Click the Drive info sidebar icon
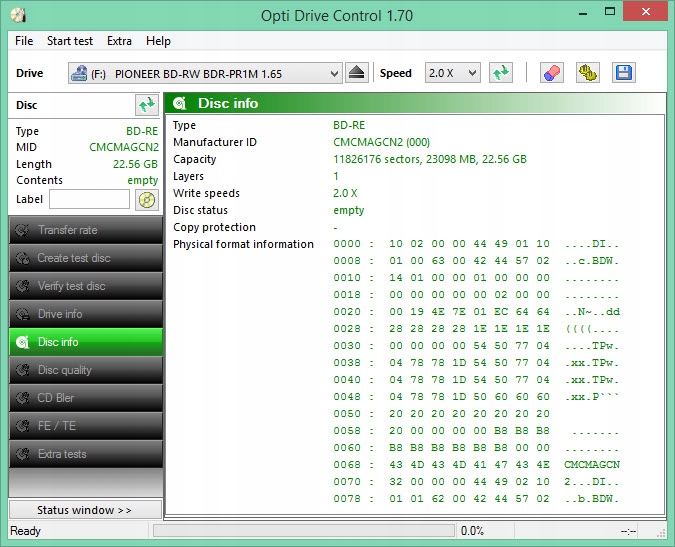This screenshot has width=675, height=547. [22, 314]
